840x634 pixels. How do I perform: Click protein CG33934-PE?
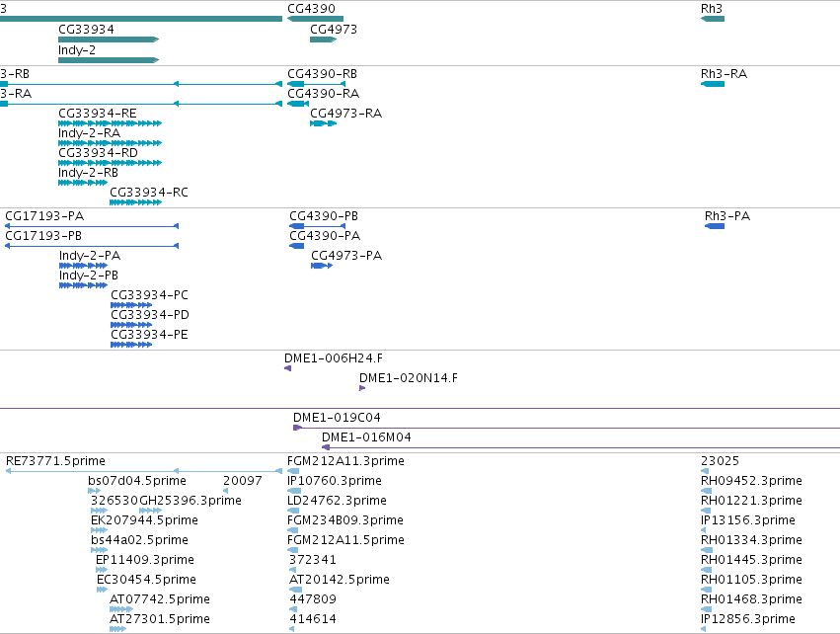(131, 345)
